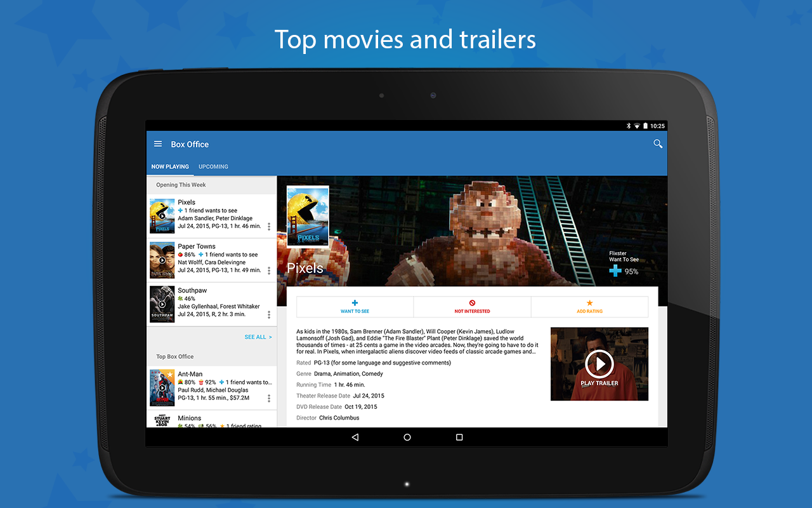Tap Flixster Want To See plus icon

click(x=615, y=271)
